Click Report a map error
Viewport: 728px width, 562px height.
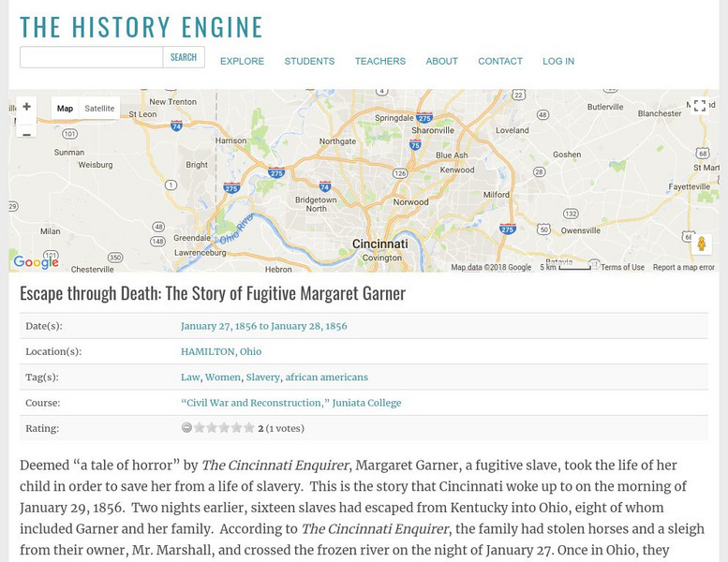coord(683,268)
